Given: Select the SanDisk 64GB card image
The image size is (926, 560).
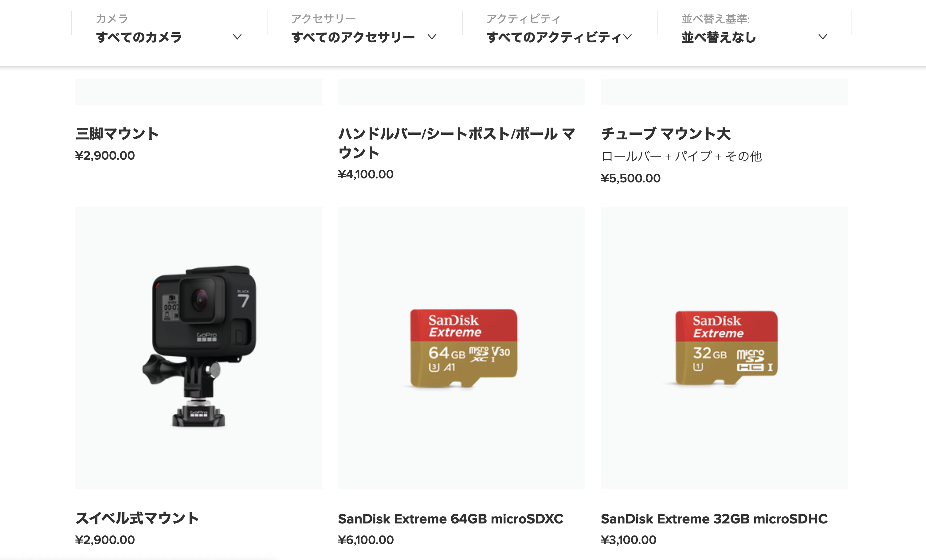Looking at the screenshot, I should 461,348.
